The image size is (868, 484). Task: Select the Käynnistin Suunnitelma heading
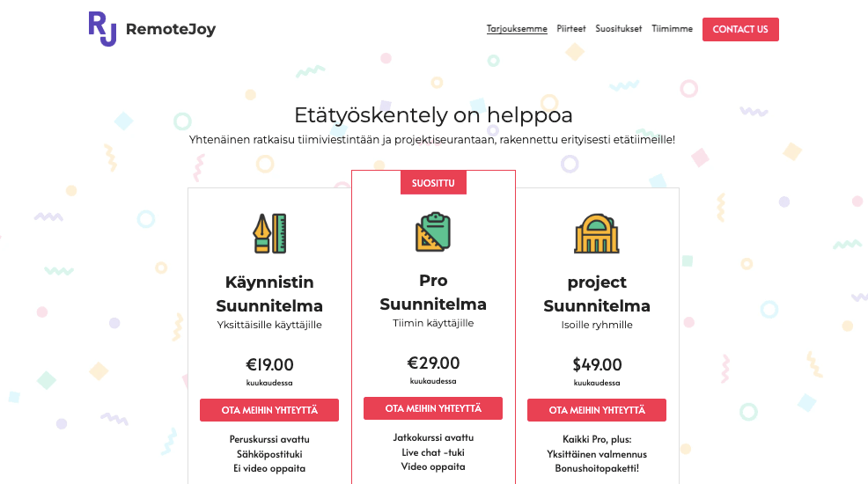point(269,294)
